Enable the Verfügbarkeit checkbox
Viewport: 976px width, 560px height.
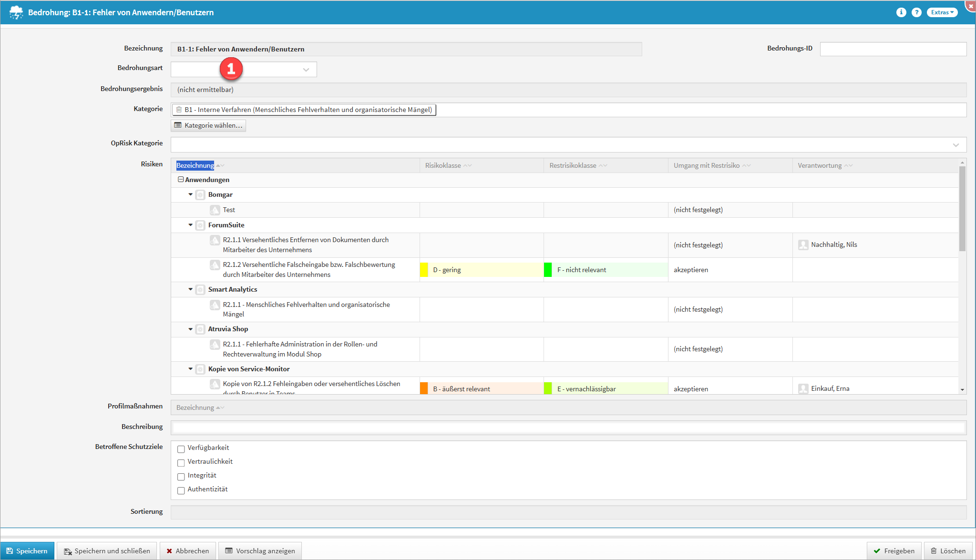pyautogui.click(x=181, y=448)
